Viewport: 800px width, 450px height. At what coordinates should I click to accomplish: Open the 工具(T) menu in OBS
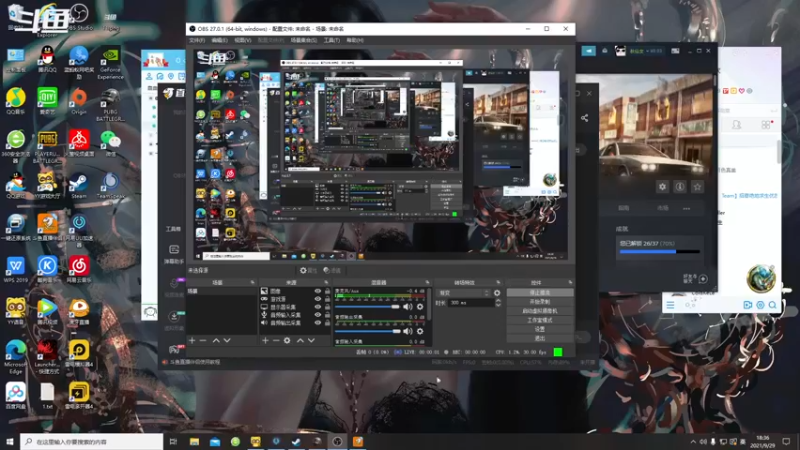(332, 40)
